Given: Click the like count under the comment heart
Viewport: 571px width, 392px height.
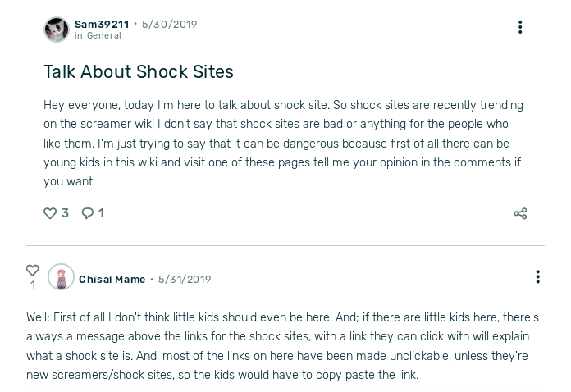Looking at the screenshot, I should point(33,285).
